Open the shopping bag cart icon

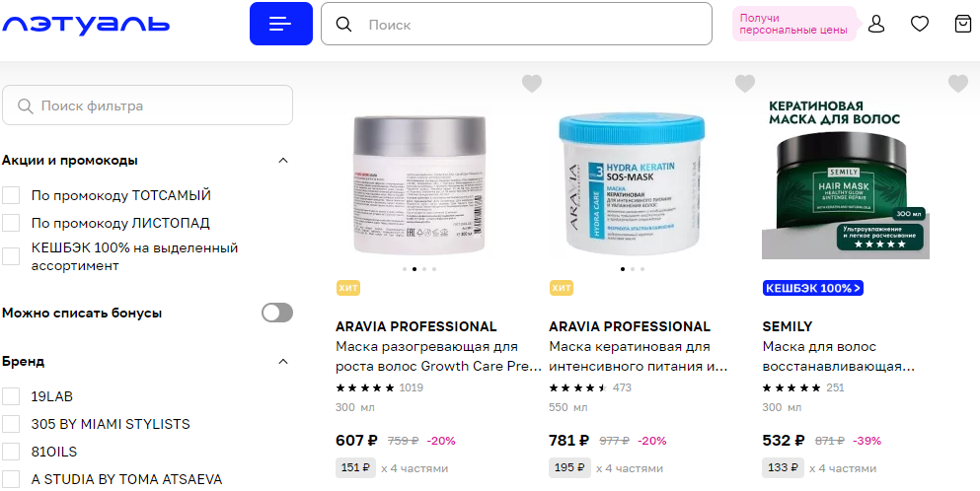(963, 25)
